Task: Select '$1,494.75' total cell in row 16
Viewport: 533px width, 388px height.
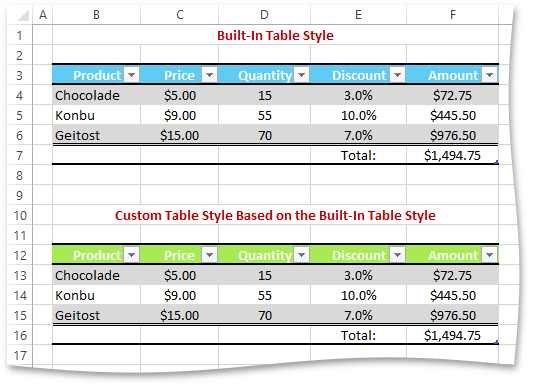Action: 452,336
